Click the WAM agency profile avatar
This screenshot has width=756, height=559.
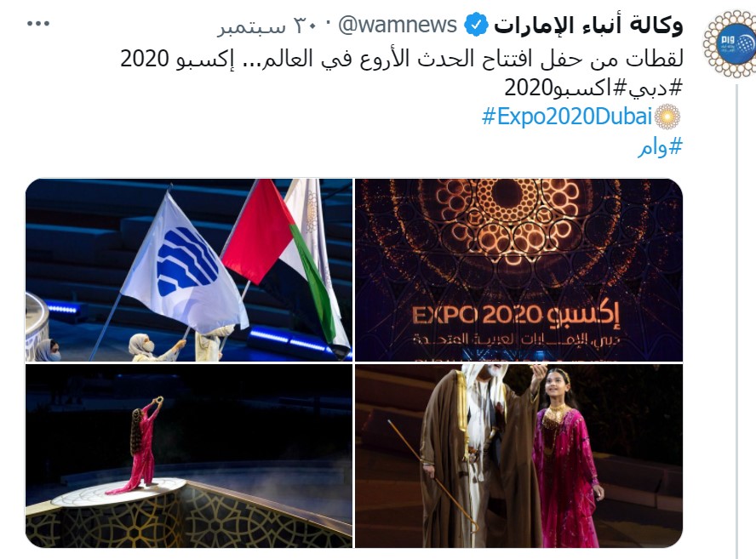coord(730,44)
